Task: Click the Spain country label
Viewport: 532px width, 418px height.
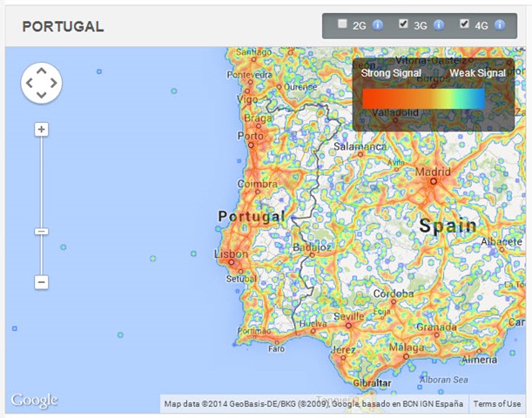Action: [448, 226]
